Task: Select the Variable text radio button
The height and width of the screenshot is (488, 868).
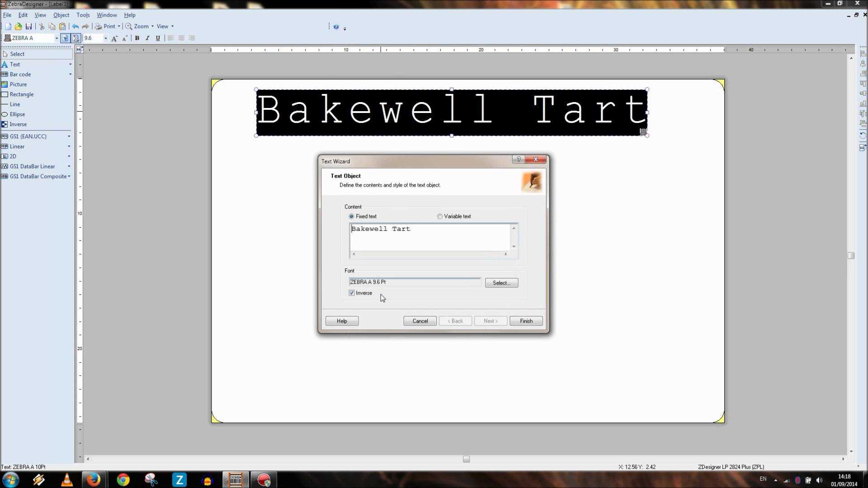Action: (x=440, y=216)
